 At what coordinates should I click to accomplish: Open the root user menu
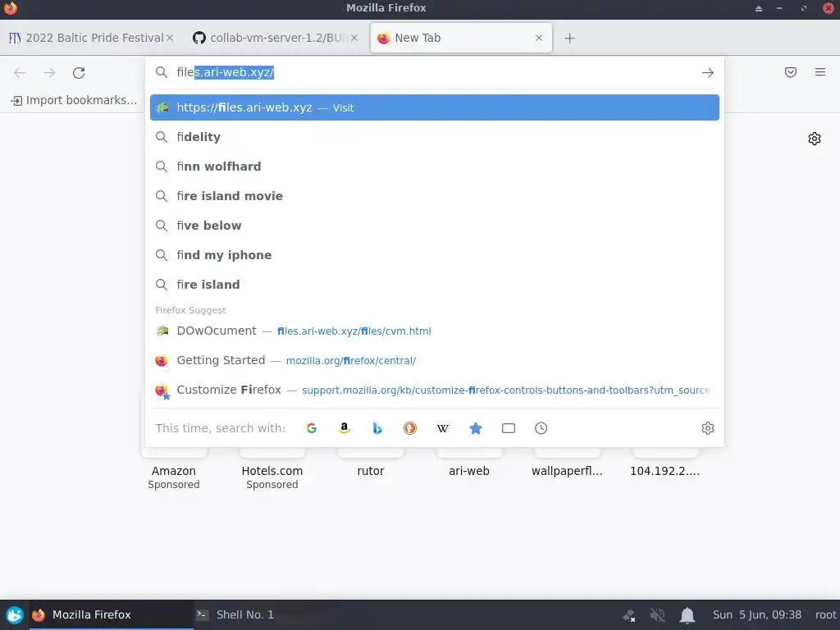click(825, 614)
